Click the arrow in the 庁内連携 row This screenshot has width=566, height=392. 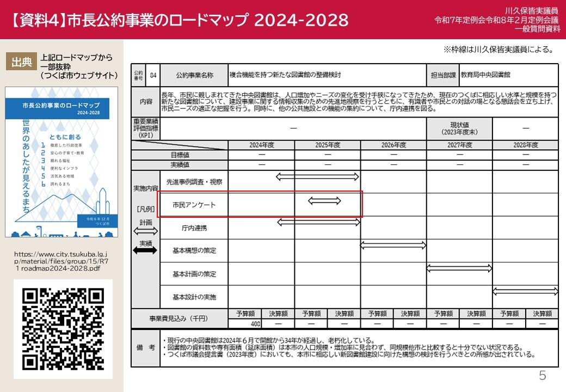318,222
